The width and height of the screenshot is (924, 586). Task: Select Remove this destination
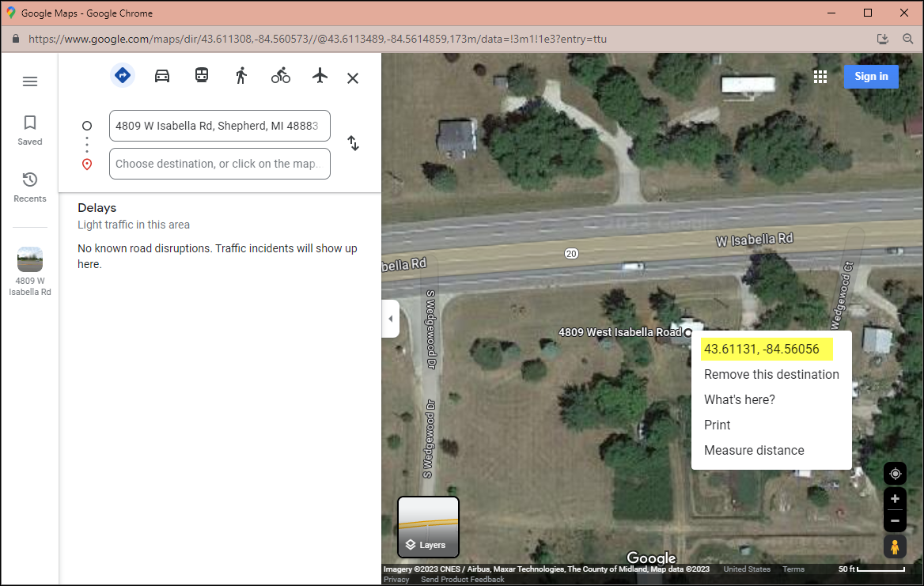point(771,375)
